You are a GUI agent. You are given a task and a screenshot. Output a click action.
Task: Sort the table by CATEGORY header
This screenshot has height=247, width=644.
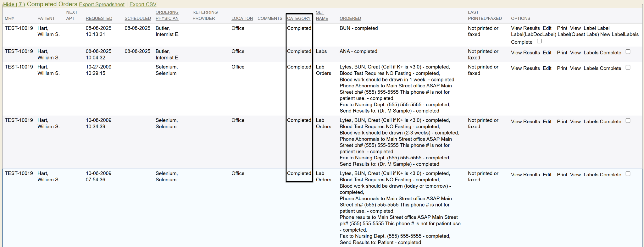click(298, 19)
